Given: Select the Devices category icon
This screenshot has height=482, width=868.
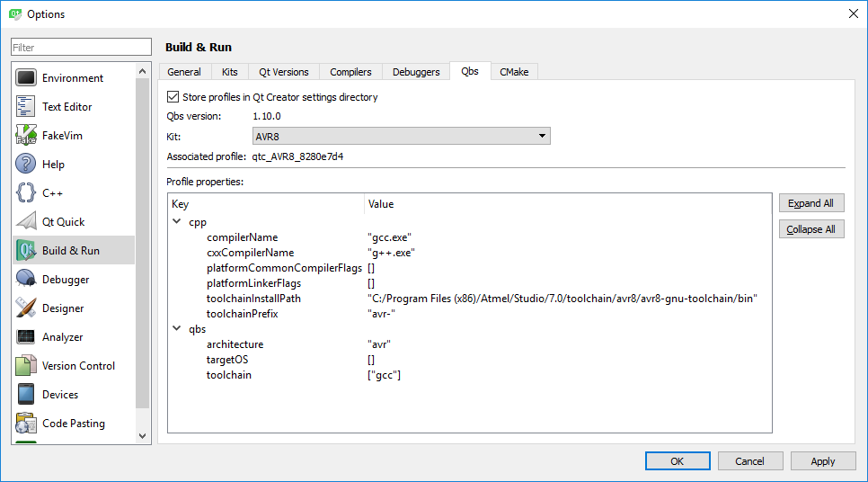Looking at the screenshot, I should (26, 395).
